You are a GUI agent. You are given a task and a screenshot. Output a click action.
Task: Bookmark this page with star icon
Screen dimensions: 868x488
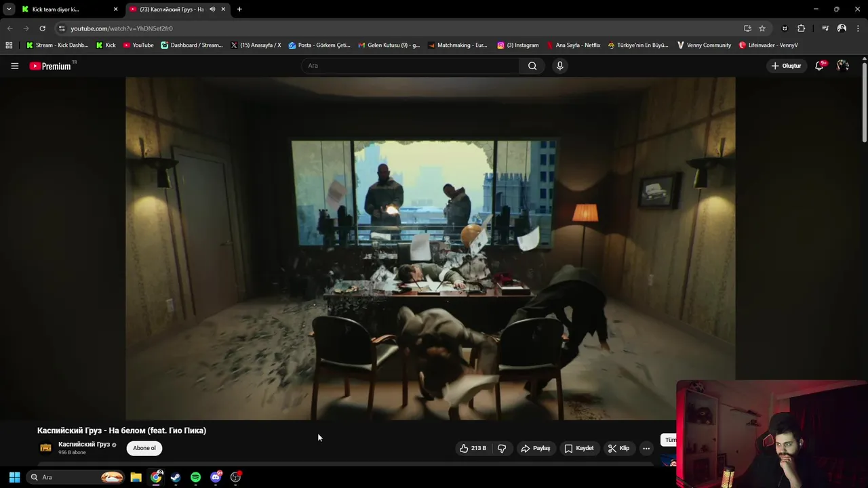click(762, 28)
